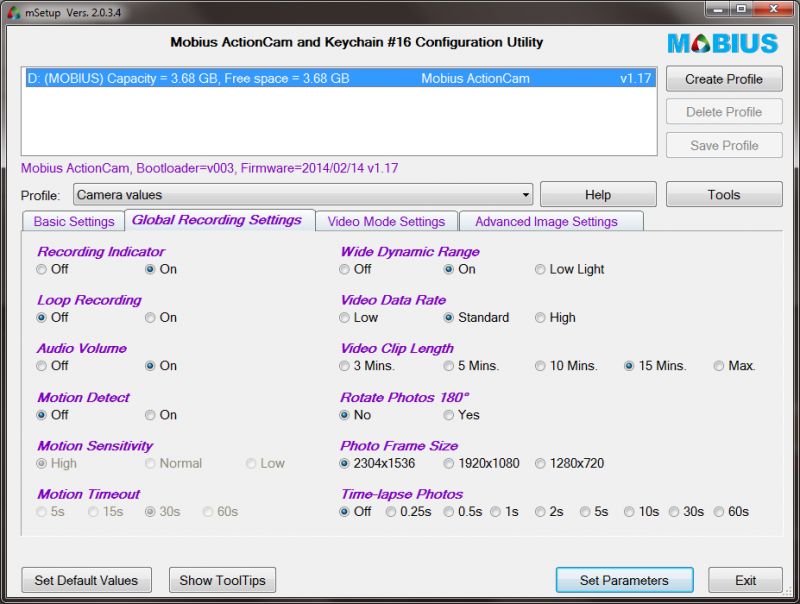
Task: Click the Motion Timeout 60s option
Action: (221, 512)
